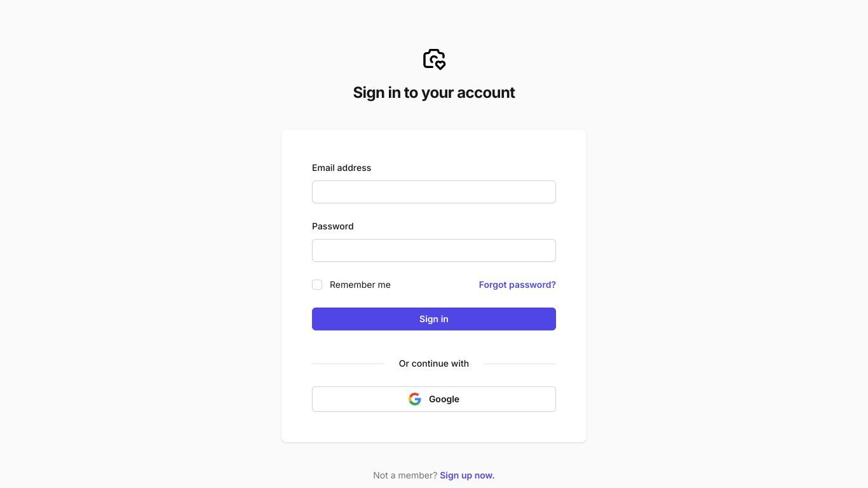Viewport: 868px width, 488px height.
Task: Click the Email address field label
Action: [x=341, y=168]
